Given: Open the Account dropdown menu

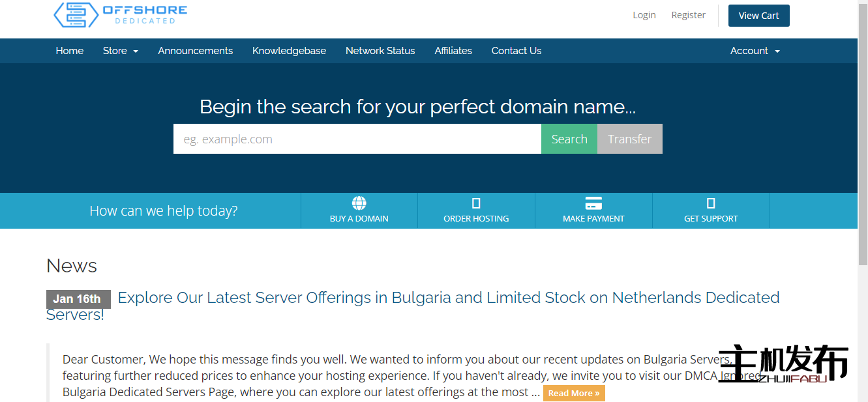Looking at the screenshot, I should pyautogui.click(x=755, y=51).
